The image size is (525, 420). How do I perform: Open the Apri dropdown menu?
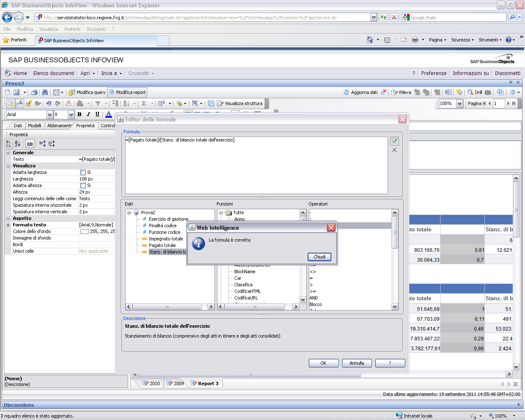point(87,73)
